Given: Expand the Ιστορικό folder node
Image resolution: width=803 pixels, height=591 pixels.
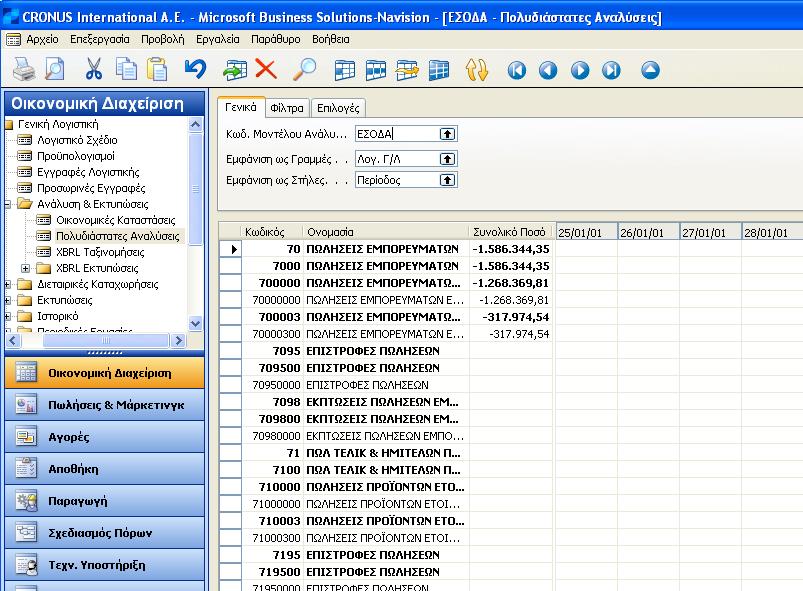Looking at the screenshot, I should tap(7, 316).
